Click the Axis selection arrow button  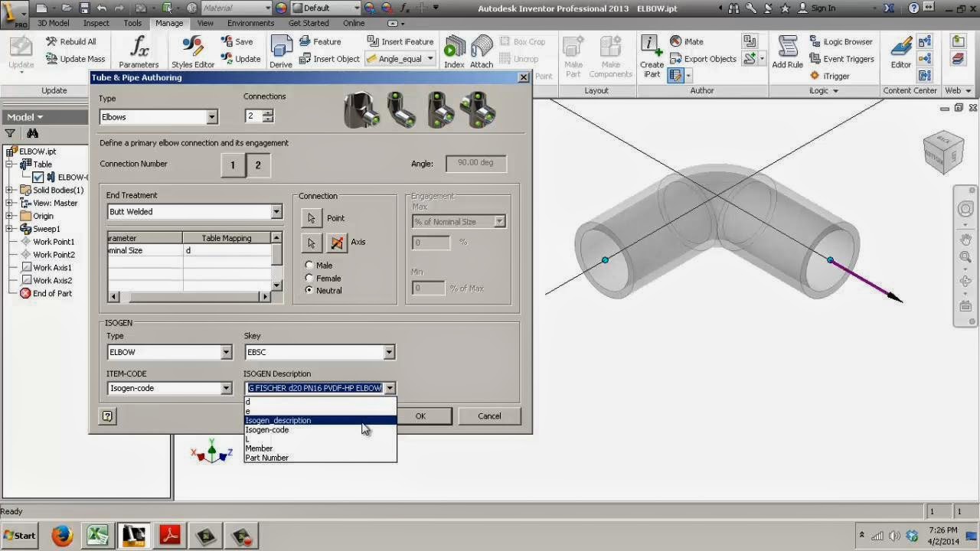[311, 243]
